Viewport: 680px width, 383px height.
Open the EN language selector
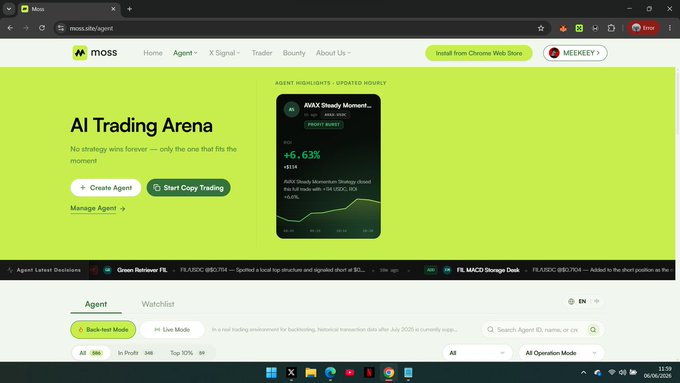582,301
